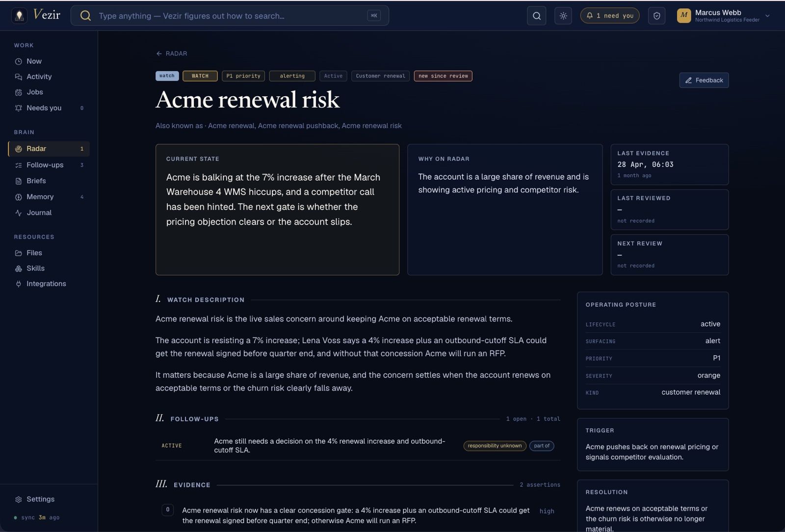Go back via the RADAR breadcrumb link

tap(172, 53)
